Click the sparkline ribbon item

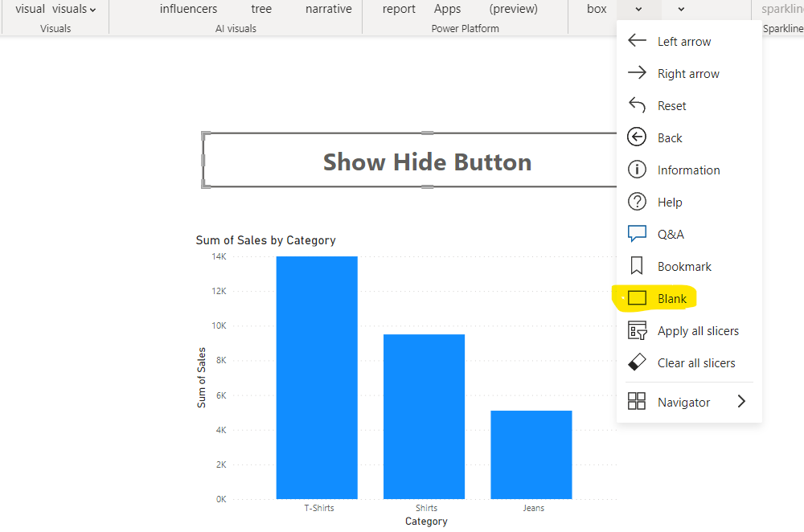[782, 9]
